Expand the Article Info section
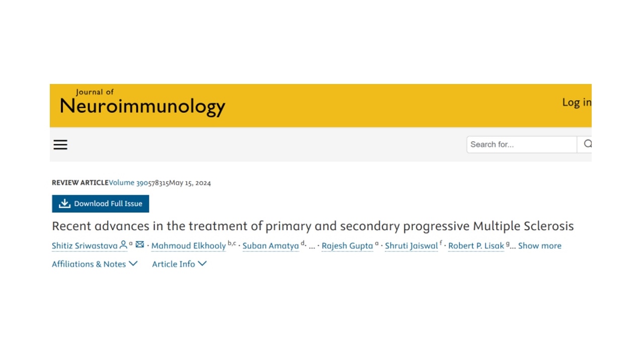The image size is (644, 362). point(179,264)
